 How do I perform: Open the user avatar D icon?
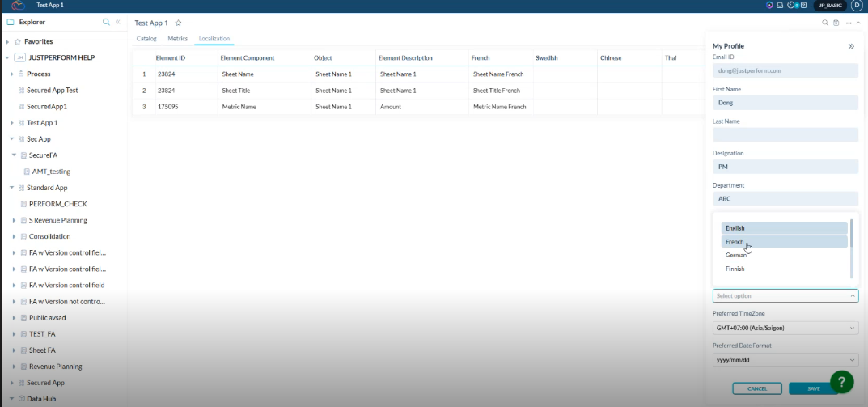pos(856,6)
